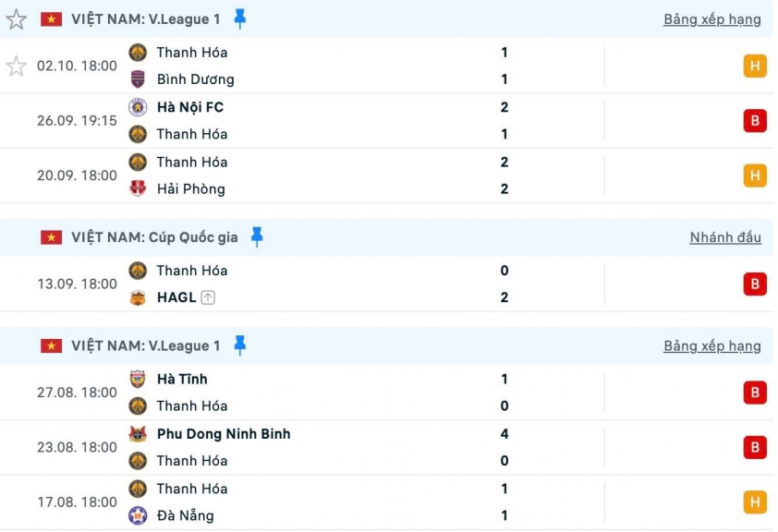778x532 pixels.
Task: Click the Bình Dương team logo
Action: click(x=138, y=79)
